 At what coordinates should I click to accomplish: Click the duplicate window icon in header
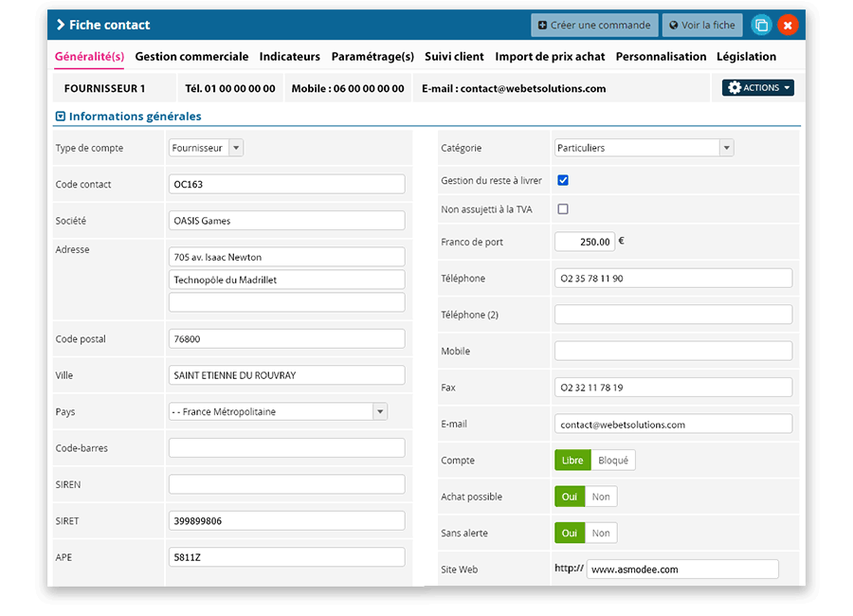761,25
